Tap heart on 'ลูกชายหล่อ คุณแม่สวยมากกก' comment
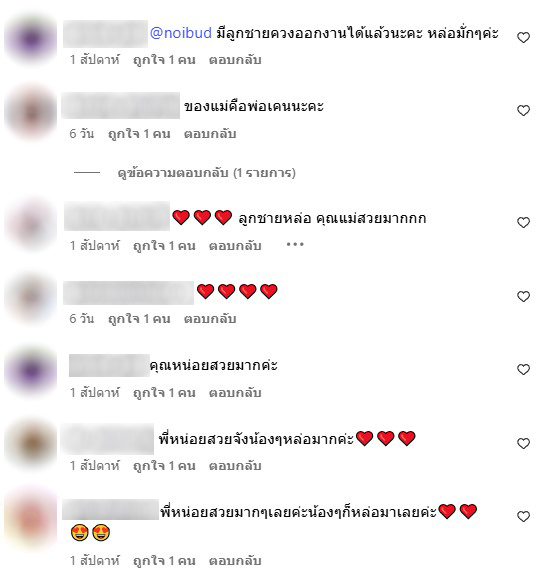This screenshot has height=573, width=543. click(x=523, y=223)
